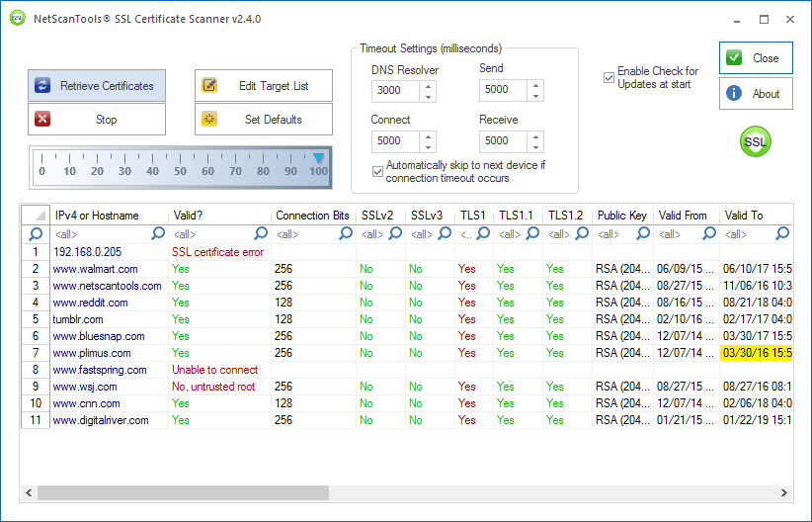
Task: Decrease Send timeout with down arrow
Action: (535, 96)
